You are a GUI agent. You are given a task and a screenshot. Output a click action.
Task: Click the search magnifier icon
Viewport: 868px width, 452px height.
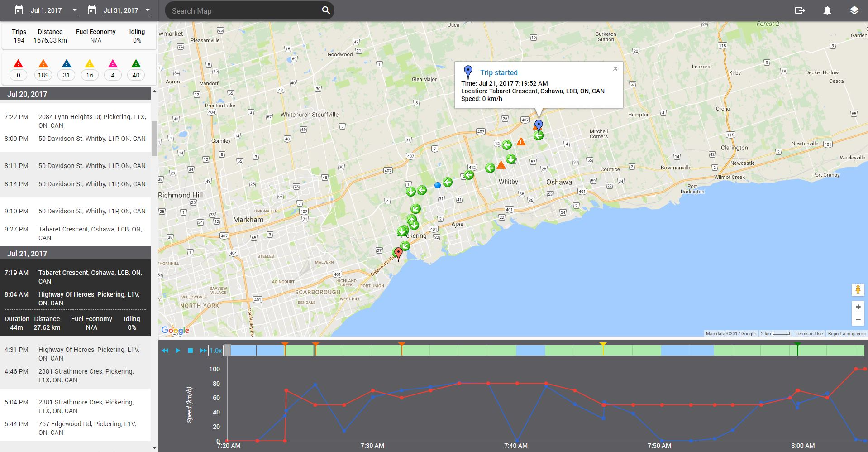326,10
